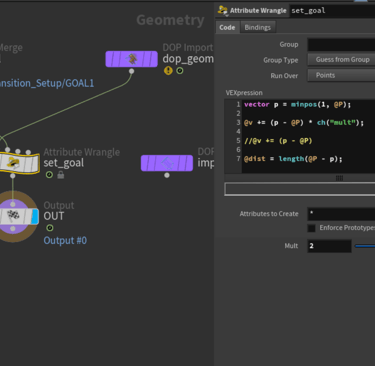This screenshot has height=366, width=375.
Task: Click the lock icon under set_goal
Action: point(61,175)
